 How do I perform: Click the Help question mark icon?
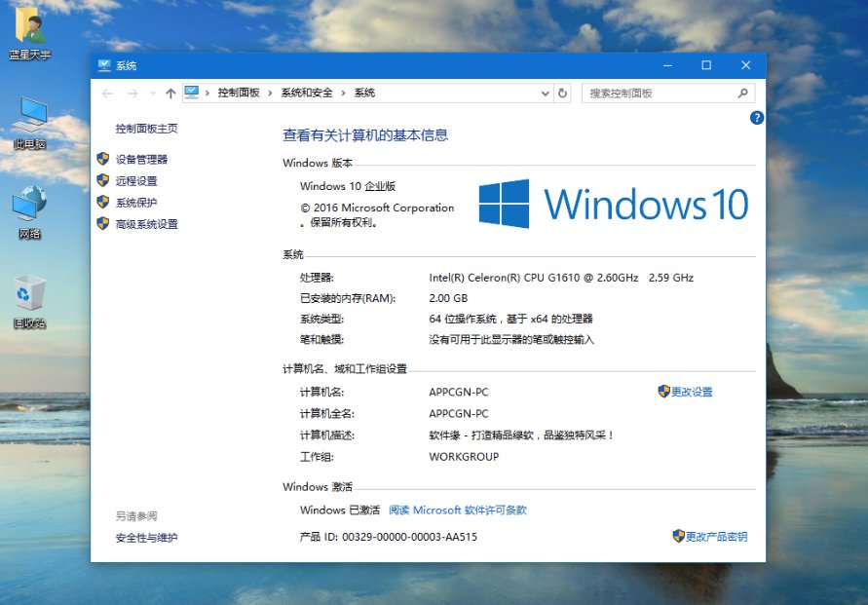(757, 118)
